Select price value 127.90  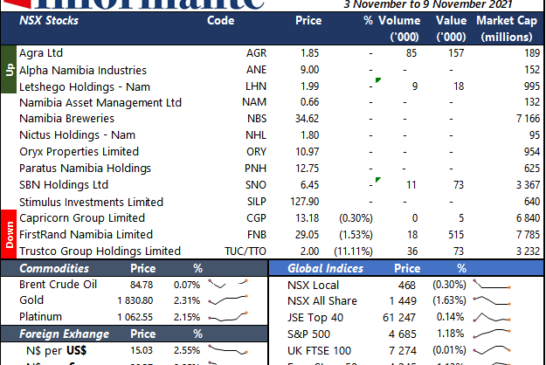tap(305, 202)
